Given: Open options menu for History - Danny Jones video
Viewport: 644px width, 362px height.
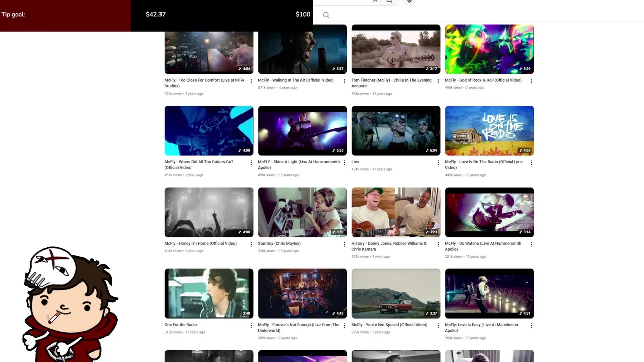Looking at the screenshot, I should pyautogui.click(x=438, y=244).
